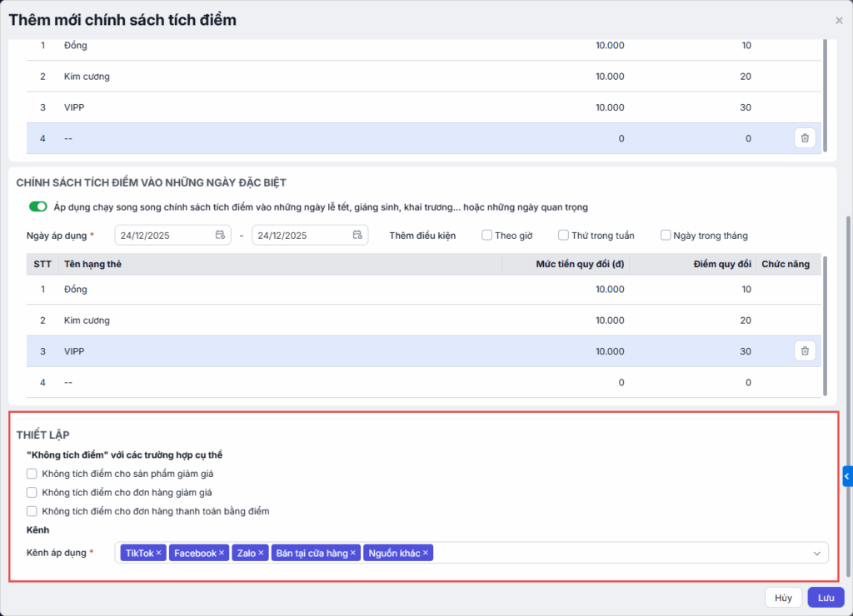The height and width of the screenshot is (616, 853).
Task: Open calendar for the start date
Action: (220, 236)
